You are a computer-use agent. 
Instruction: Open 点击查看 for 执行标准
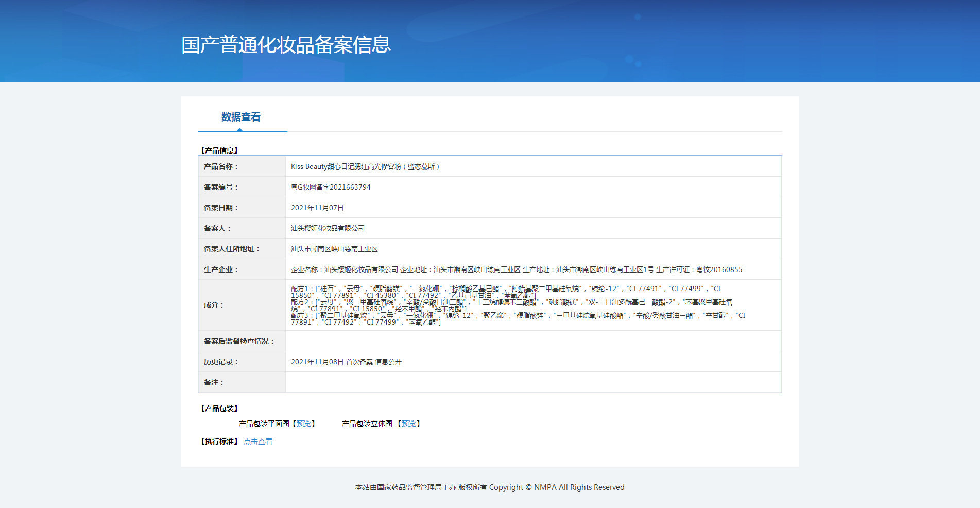(258, 442)
